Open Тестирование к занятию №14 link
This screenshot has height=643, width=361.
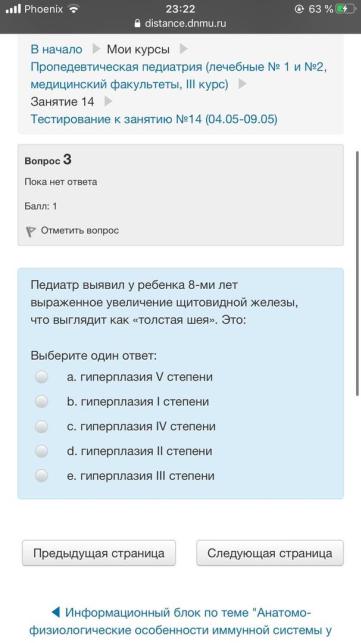pos(154,119)
